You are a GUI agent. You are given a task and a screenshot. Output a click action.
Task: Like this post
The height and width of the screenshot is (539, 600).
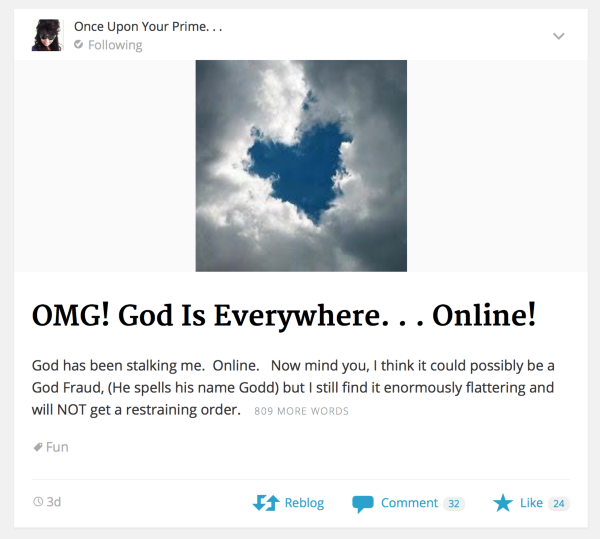pos(531,503)
